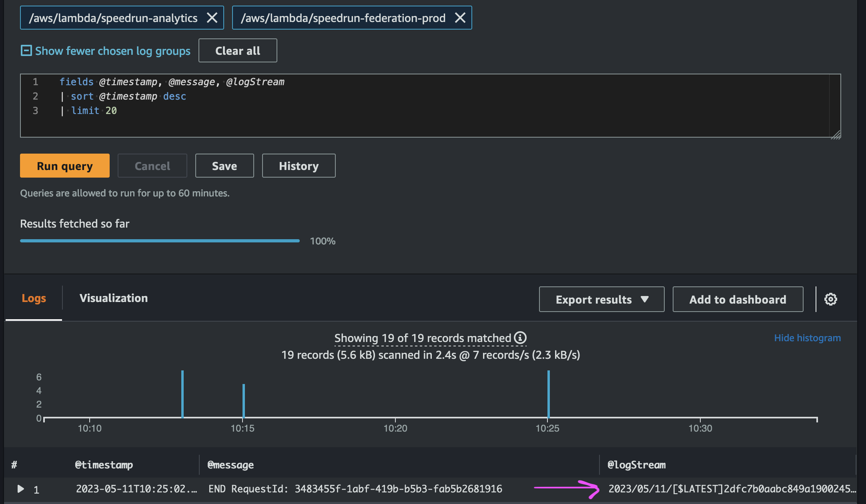Expand log record row 1
The width and height of the screenshot is (866, 504).
(x=21, y=489)
